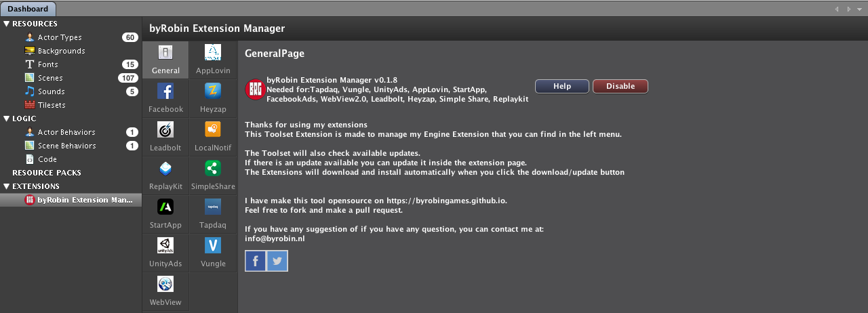Go to previous tab with left arrow
Image resolution: width=868 pixels, height=313 pixels.
pos(837,9)
